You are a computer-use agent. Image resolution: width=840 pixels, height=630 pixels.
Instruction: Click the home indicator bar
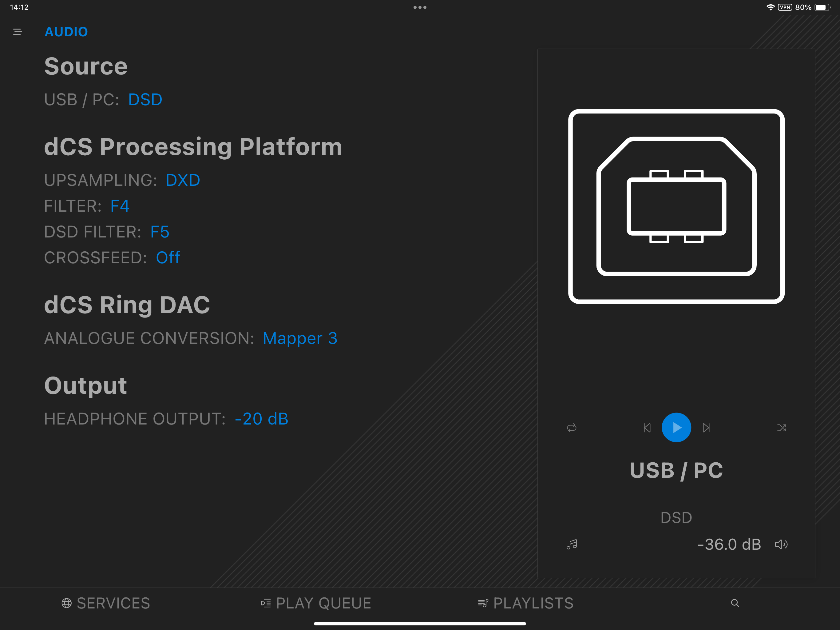point(420,624)
